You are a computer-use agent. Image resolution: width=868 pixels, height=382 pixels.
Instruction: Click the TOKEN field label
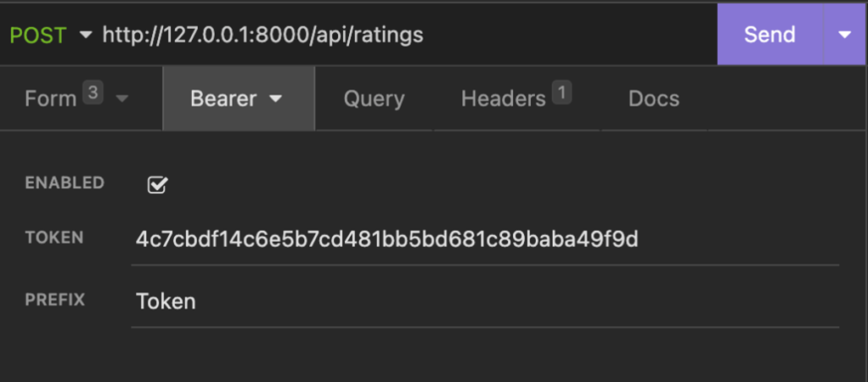click(x=54, y=238)
